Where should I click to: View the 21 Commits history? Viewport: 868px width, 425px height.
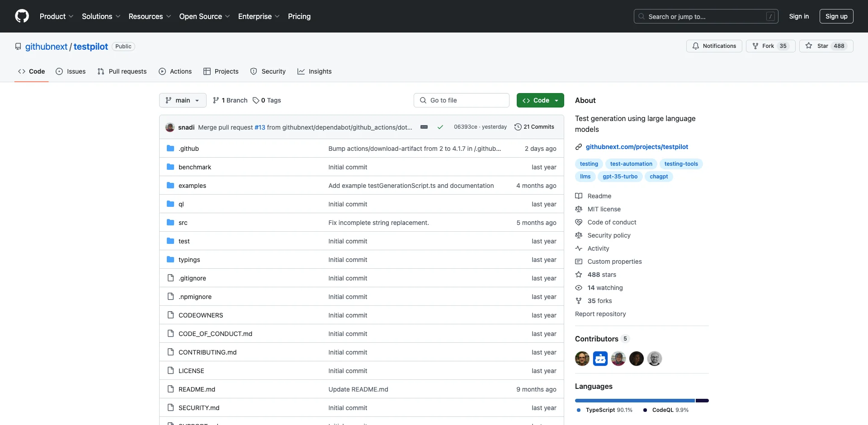coord(534,127)
